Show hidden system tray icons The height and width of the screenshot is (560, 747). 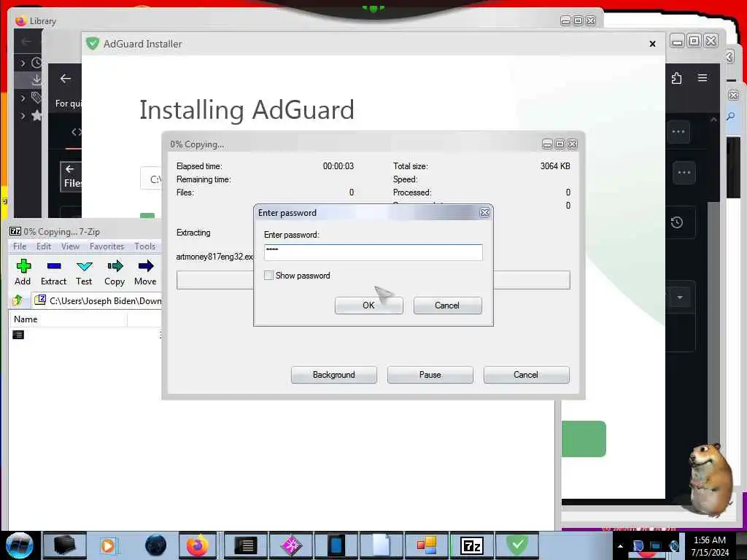point(620,546)
